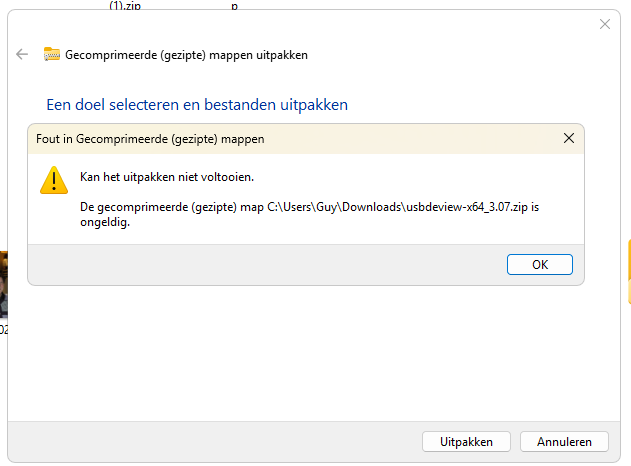Click the gray footer bar beside the OK button
Viewport: 631px width, 466px height.
click(x=266, y=264)
